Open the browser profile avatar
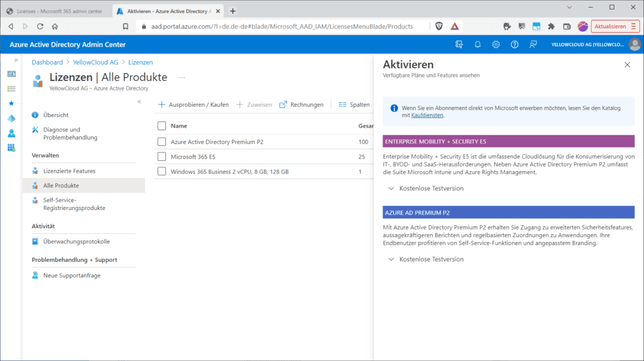This screenshot has height=361, width=644. coord(582,26)
